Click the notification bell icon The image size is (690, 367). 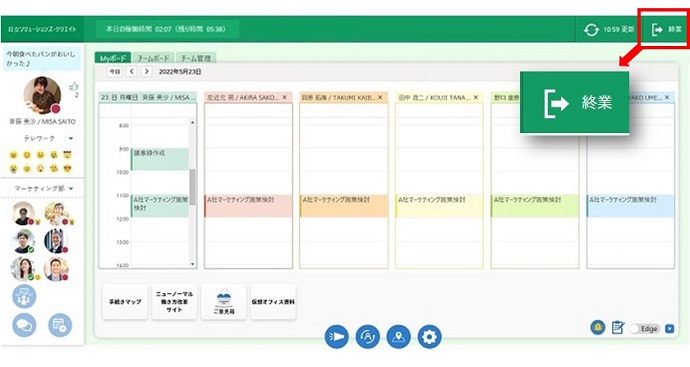click(598, 327)
